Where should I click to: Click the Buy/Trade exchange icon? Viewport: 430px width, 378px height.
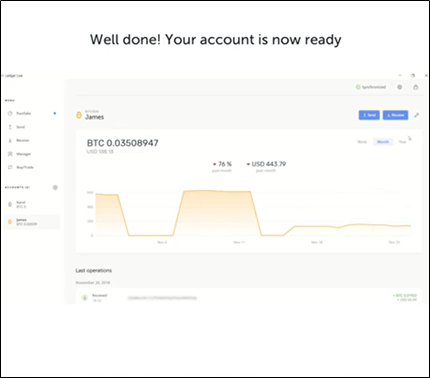click(x=10, y=167)
